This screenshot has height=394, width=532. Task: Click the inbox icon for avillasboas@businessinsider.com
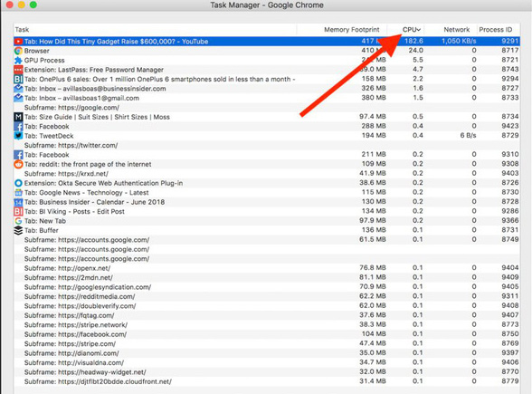click(x=18, y=89)
